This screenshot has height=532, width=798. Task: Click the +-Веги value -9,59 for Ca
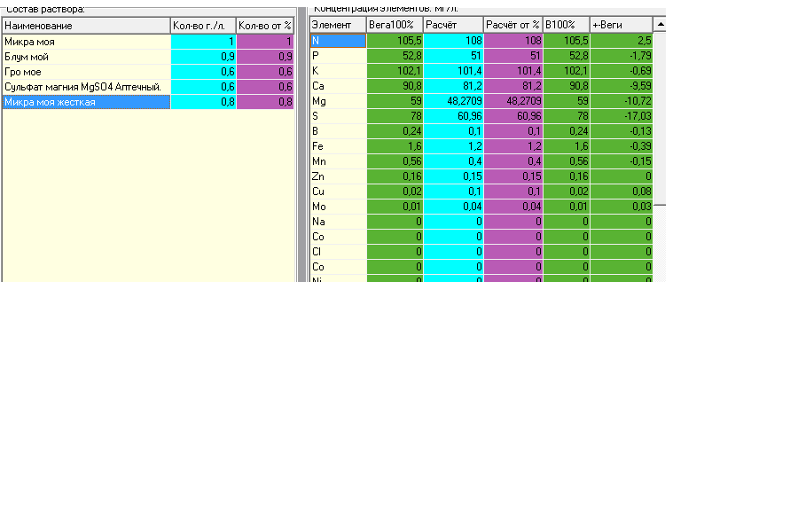(x=621, y=86)
